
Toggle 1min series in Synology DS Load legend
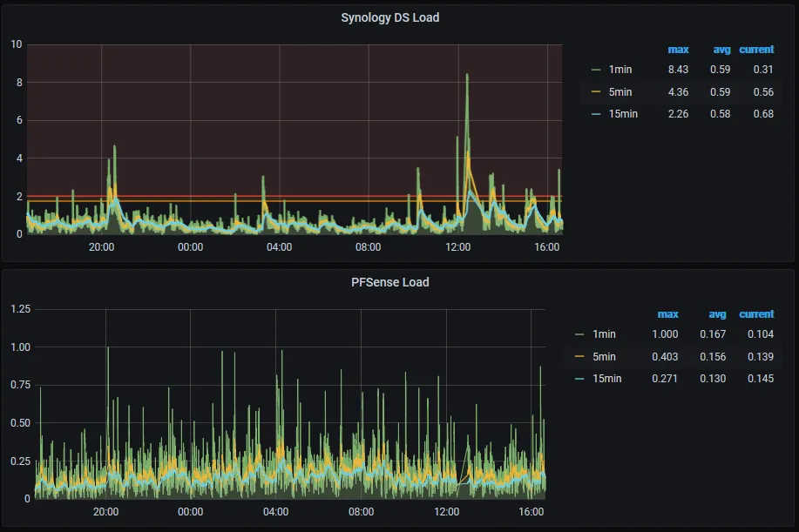coord(620,70)
